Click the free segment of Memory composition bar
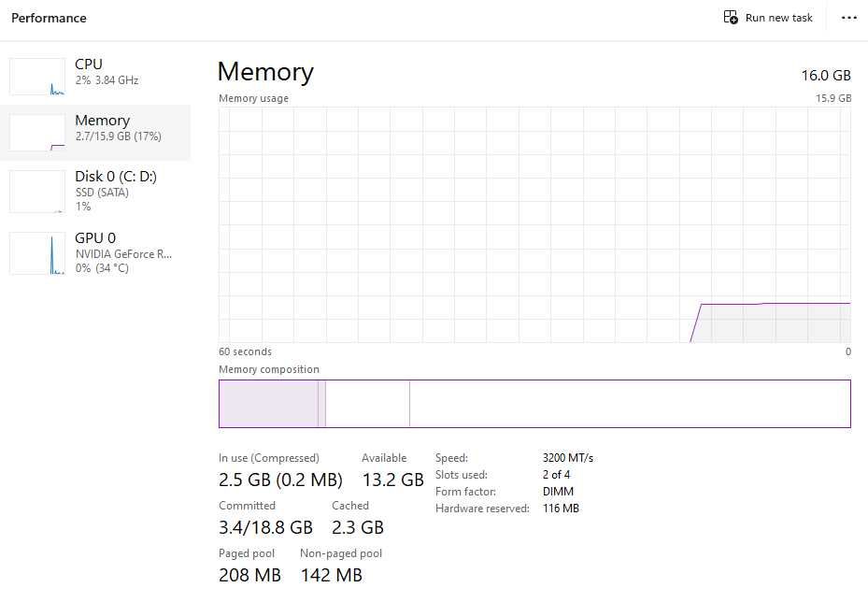868x602 pixels. [630, 404]
